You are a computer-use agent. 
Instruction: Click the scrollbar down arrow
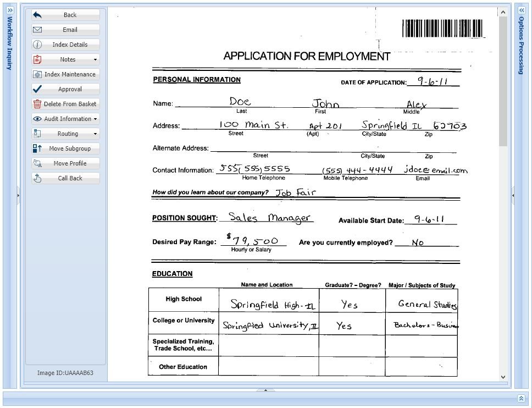(503, 377)
